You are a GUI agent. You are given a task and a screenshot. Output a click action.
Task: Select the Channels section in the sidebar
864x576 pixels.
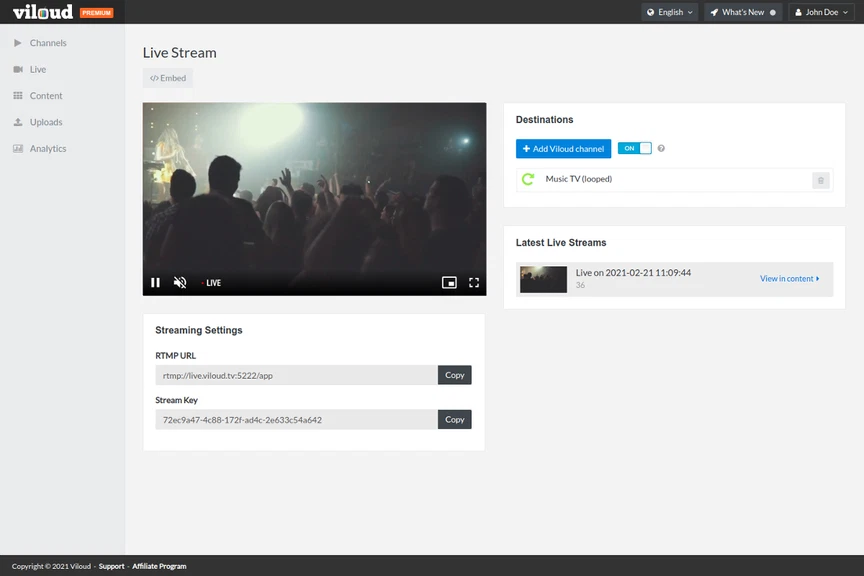pos(48,43)
